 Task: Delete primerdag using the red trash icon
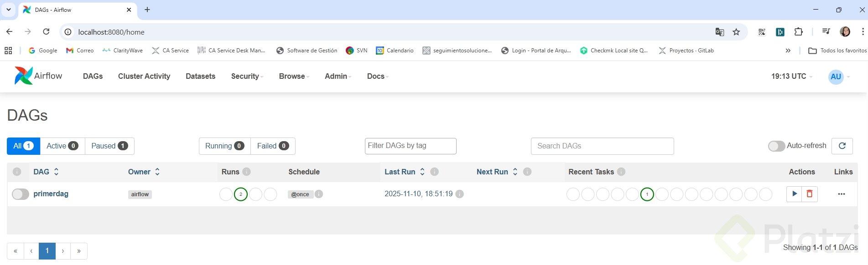tap(810, 194)
